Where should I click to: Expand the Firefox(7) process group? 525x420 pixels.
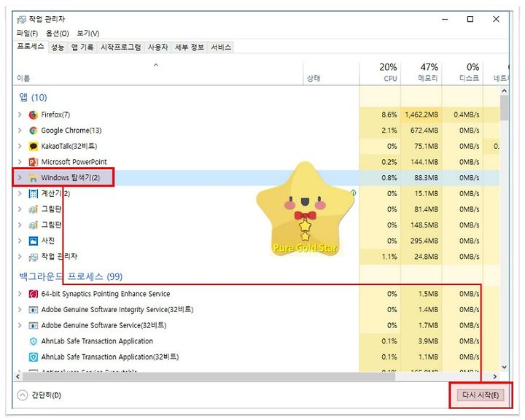pyautogui.click(x=20, y=115)
